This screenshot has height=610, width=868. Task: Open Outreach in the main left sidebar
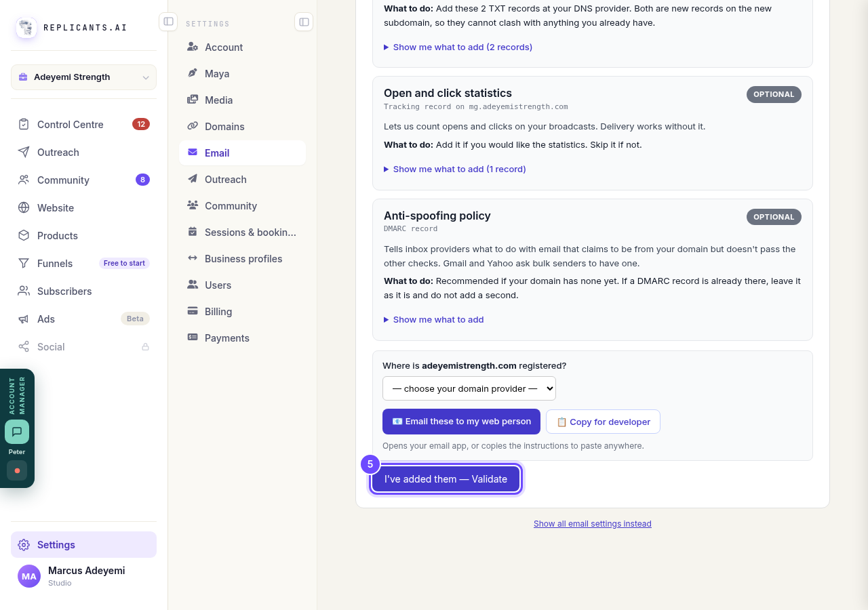[83, 152]
